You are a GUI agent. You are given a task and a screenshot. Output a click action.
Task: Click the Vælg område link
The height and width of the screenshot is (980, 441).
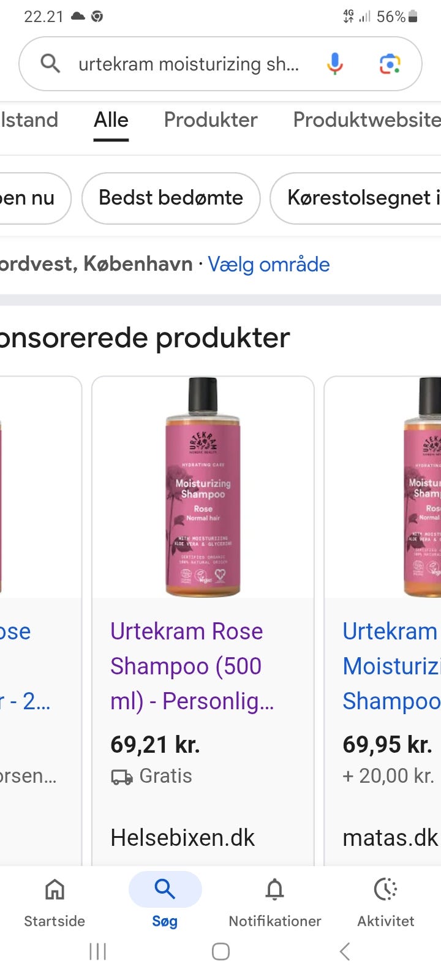(269, 264)
